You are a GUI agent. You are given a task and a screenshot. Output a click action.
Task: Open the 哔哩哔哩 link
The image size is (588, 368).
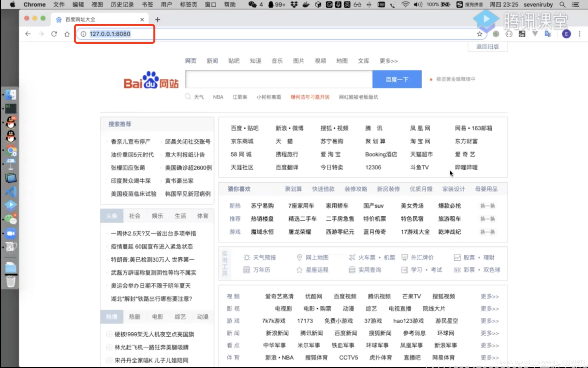[x=466, y=167]
